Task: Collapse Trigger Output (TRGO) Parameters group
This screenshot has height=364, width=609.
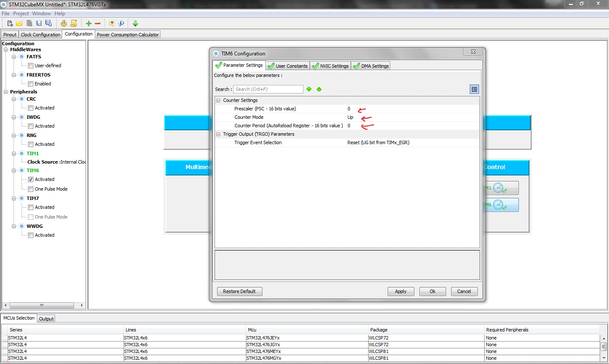Action: (x=218, y=134)
